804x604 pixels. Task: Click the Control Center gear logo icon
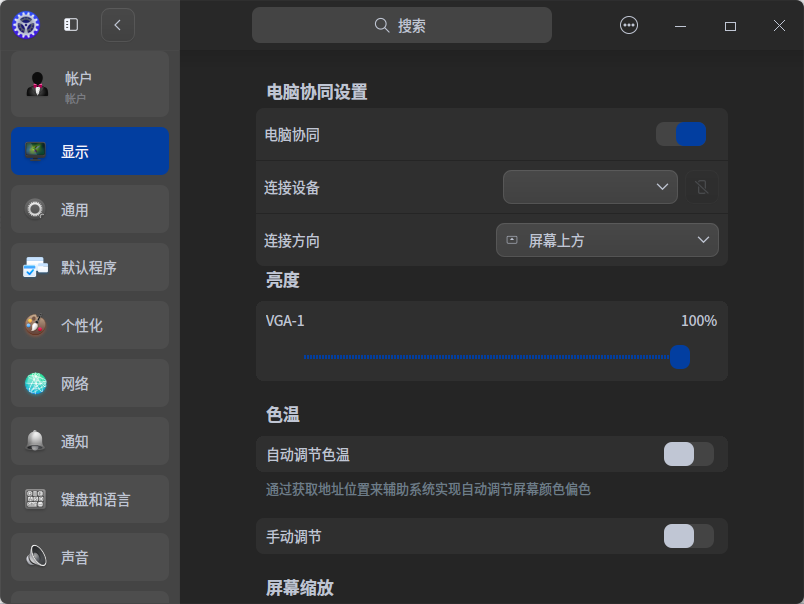26,25
